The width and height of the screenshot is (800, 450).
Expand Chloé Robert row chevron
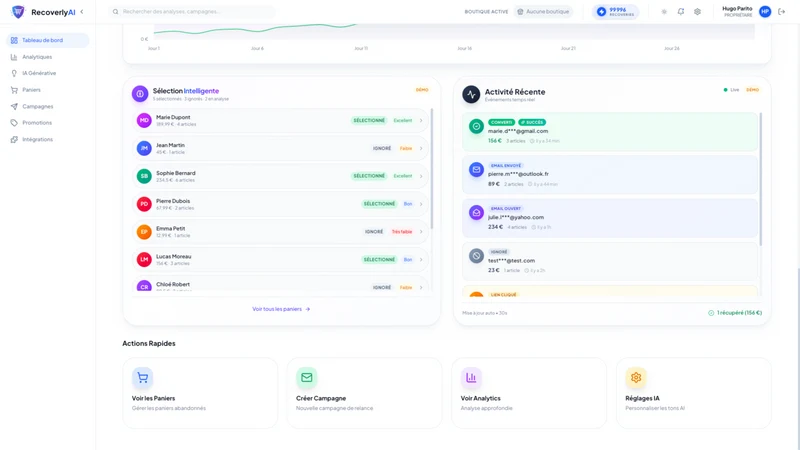click(421, 288)
